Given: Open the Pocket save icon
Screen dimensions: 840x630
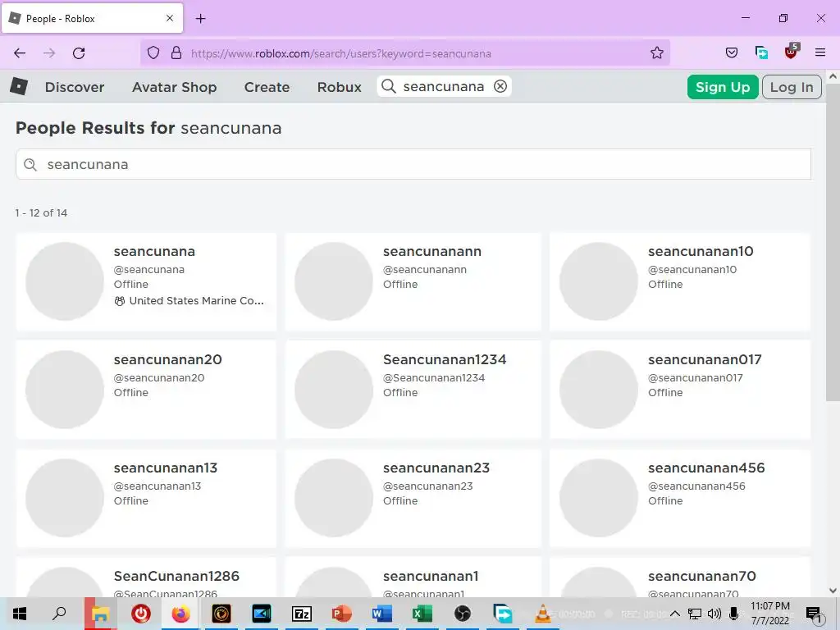Looking at the screenshot, I should pos(731,53).
